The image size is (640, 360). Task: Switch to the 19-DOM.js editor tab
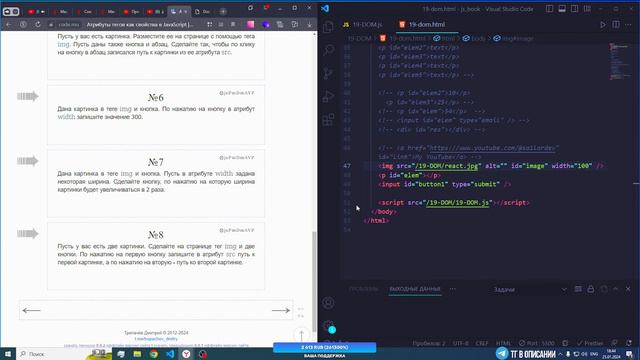(363, 24)
